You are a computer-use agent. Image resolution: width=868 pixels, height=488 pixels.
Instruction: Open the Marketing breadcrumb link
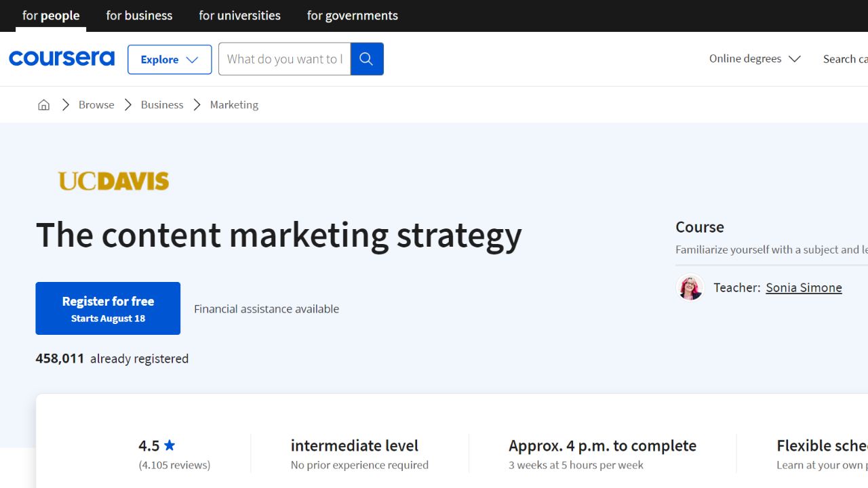[x=234, y=104]
